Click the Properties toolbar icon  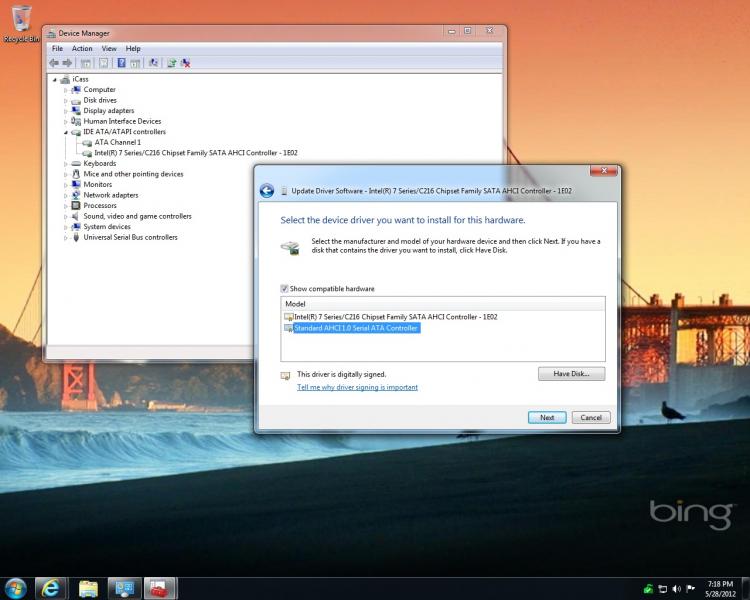coord(104,63)
